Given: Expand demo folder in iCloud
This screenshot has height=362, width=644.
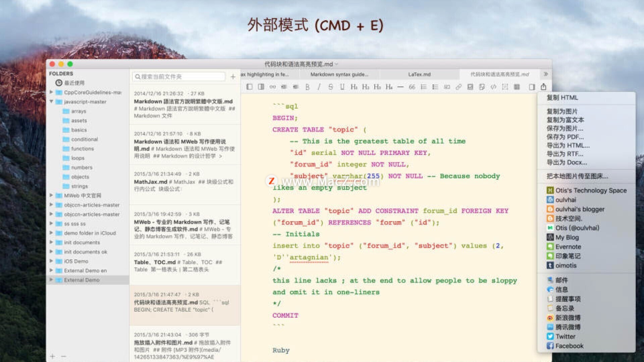Looking at the screenshot, I should [x=51, y=233].
